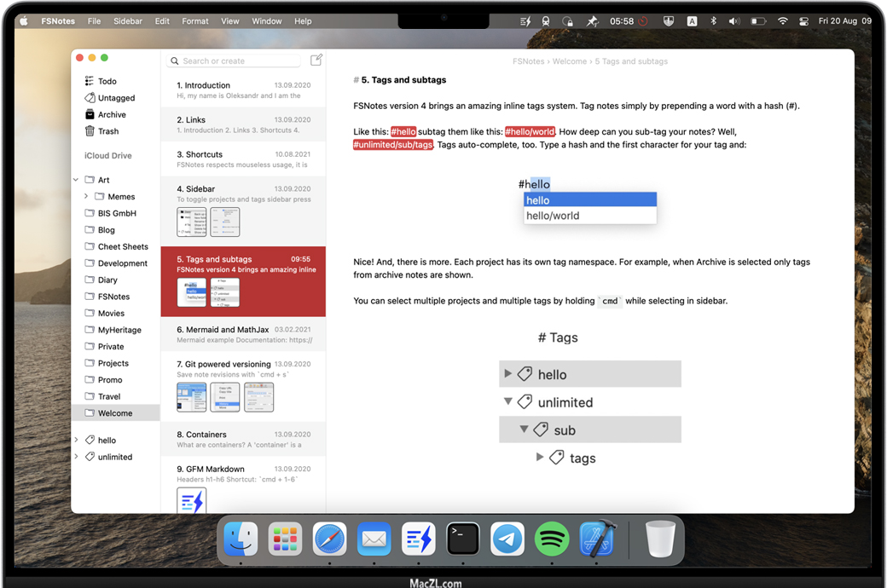Open the '1. Introduction' note
Viewport: 887px width, 588px height.
pos(243,89)
